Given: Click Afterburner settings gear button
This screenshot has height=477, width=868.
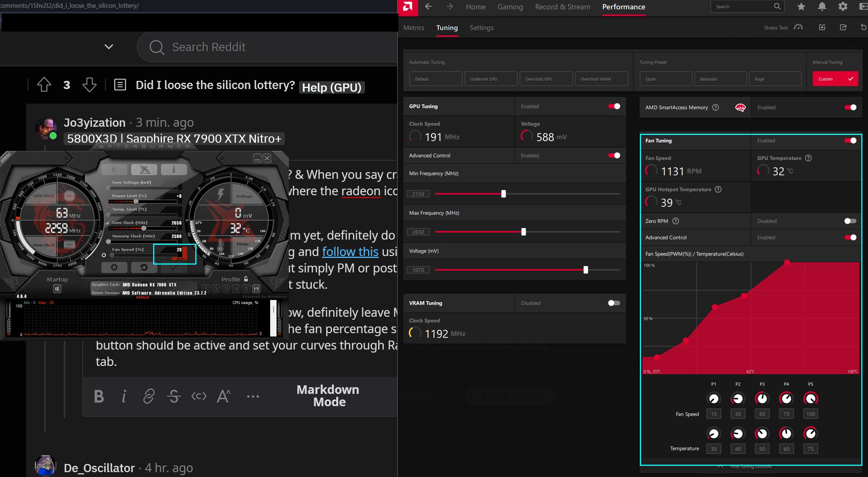Looking at the screenshot, I should point(114,267).
